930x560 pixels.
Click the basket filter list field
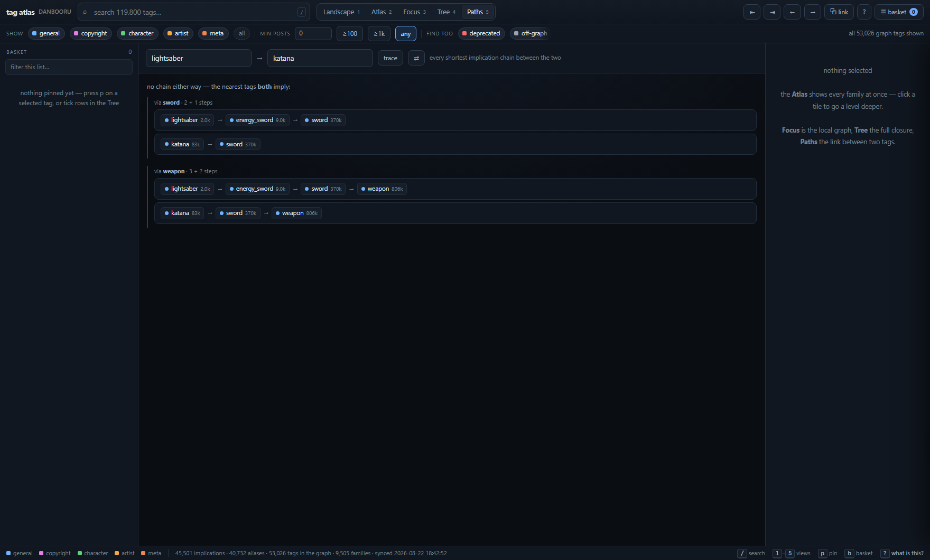[69, 67]
